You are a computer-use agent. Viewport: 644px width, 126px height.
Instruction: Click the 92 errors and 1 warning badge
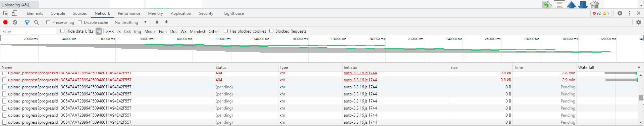click(601, 13)
